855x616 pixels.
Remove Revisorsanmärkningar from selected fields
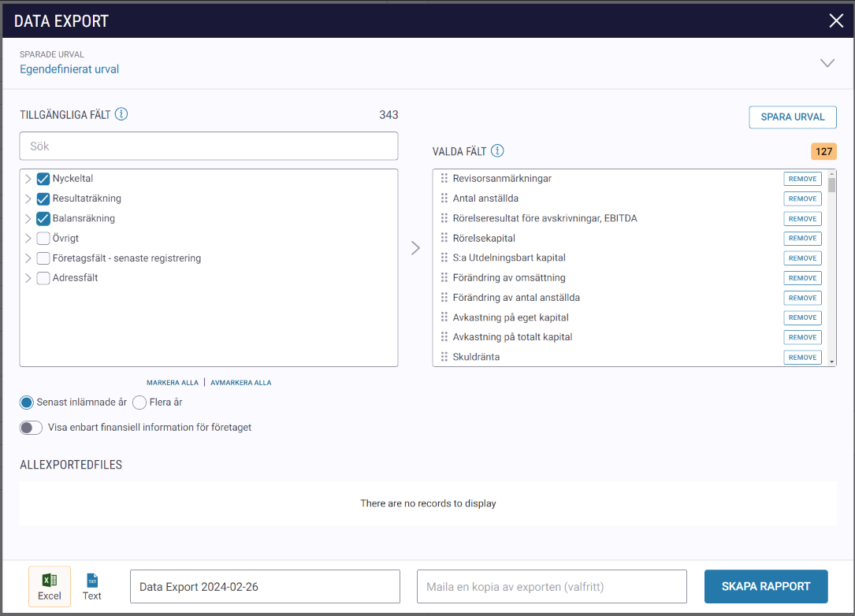803,179
